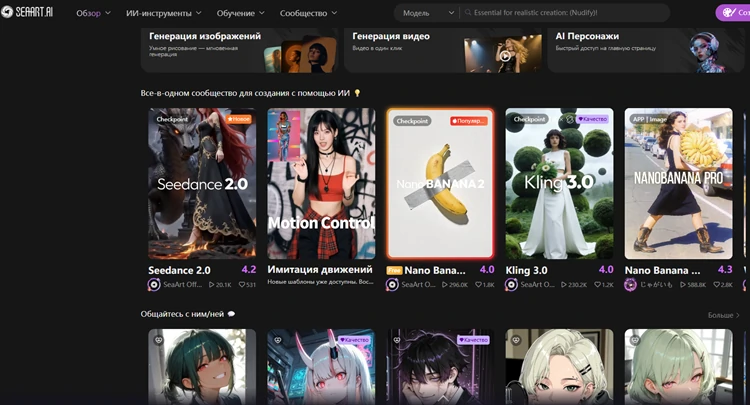Expand the Обучение menu
Viewport: 750px width, 405px height.
coord(240,13)
